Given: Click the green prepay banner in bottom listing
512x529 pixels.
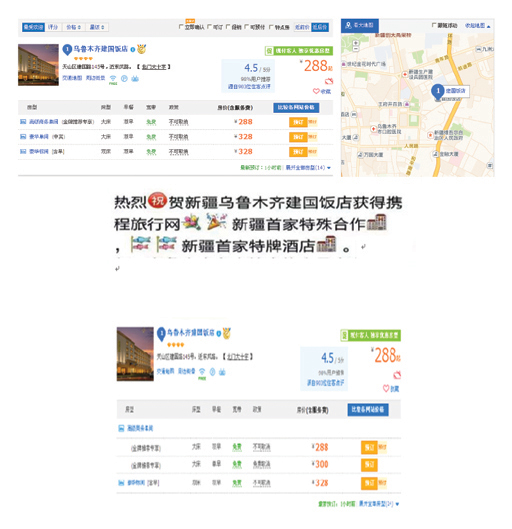Looking at the screenshot, I should pyautogui.click(x=371, y=335).
